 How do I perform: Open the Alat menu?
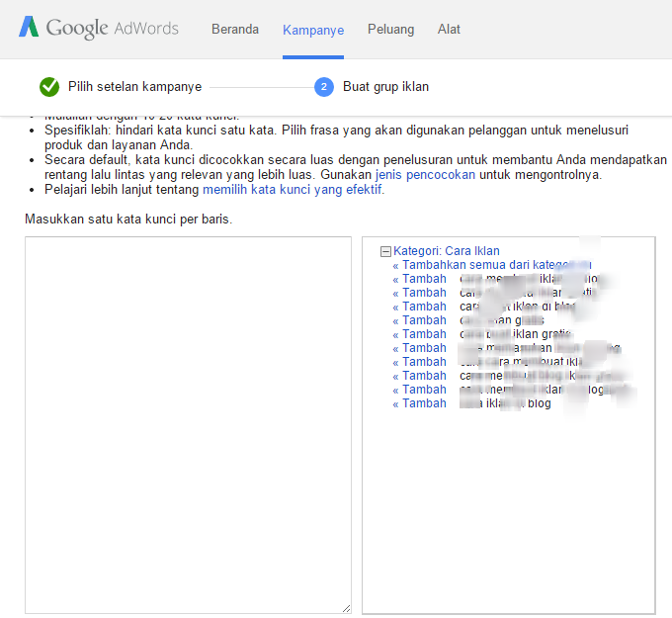tap(449, 29)
